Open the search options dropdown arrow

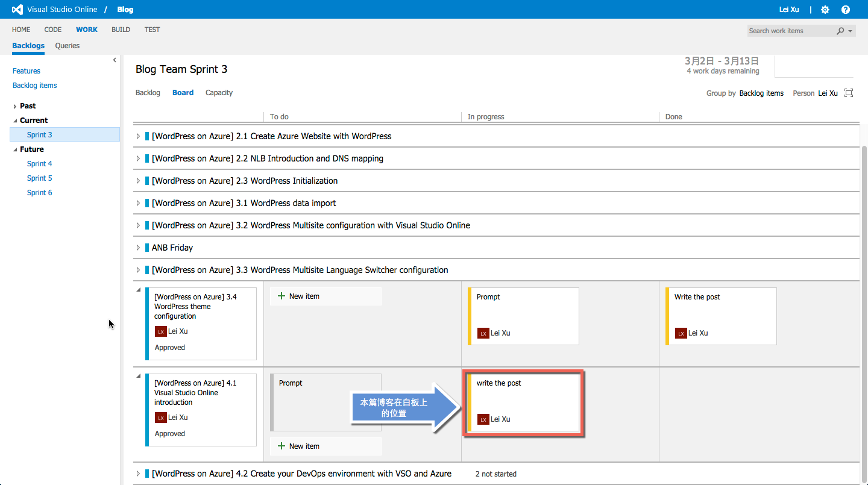pos(850,31)
